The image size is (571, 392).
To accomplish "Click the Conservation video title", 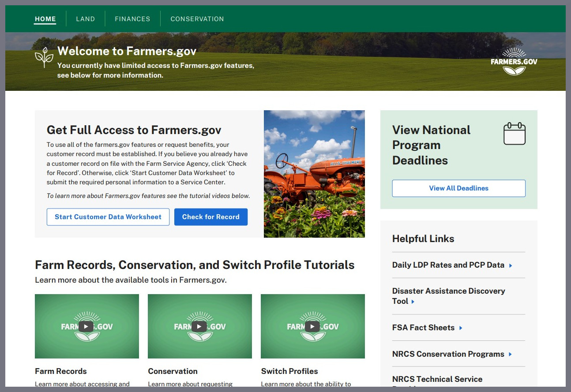I will [x=173, y=371].
